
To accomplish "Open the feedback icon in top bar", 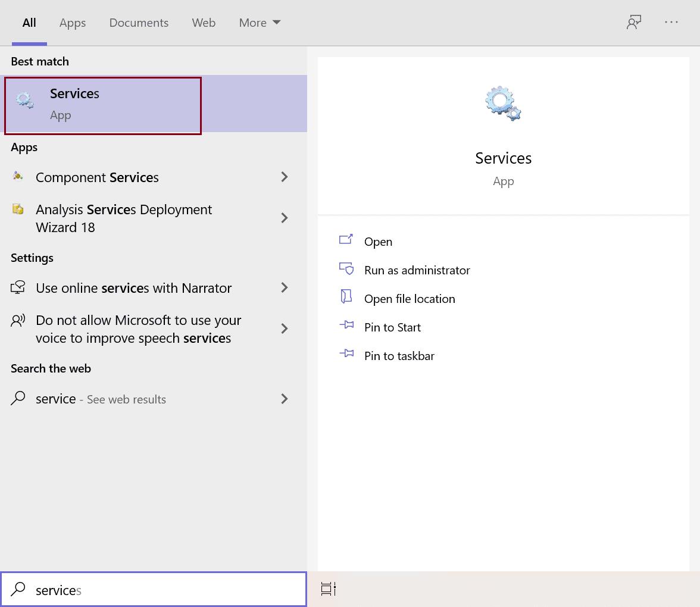I will (x=633, y=23).
